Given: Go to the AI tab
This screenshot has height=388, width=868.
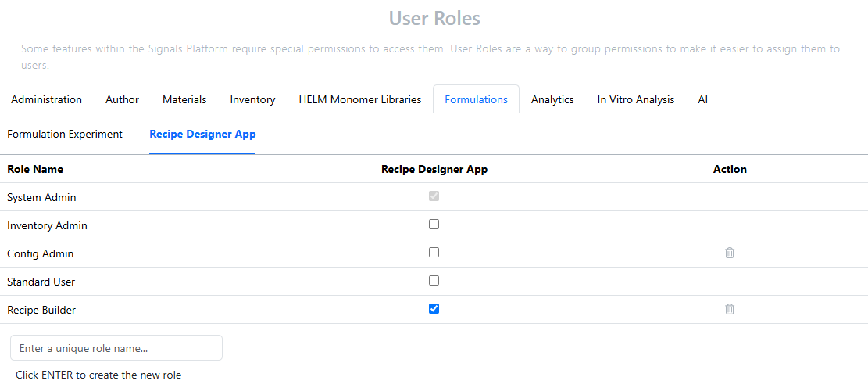Looking at the screenshot, I should [x=702, y=100].
